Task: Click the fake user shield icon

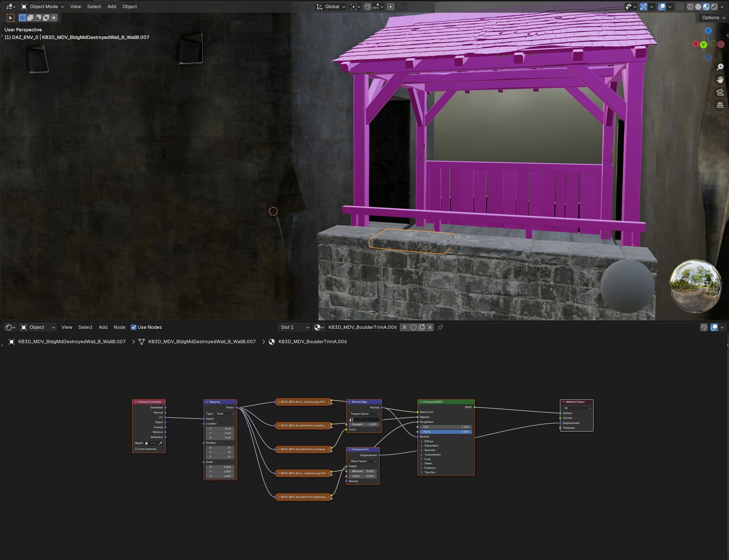Action: [x=413, y=327]
